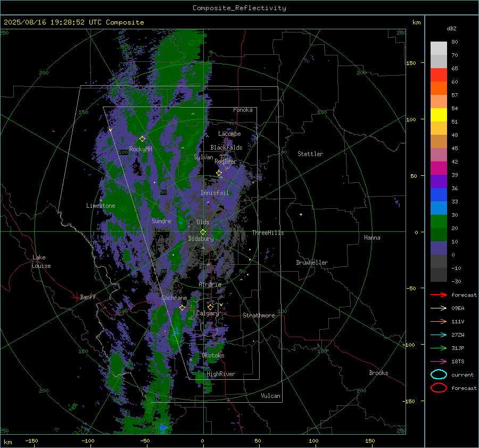Click the Sundre label
479x448 pixels.
click(161, 221)
